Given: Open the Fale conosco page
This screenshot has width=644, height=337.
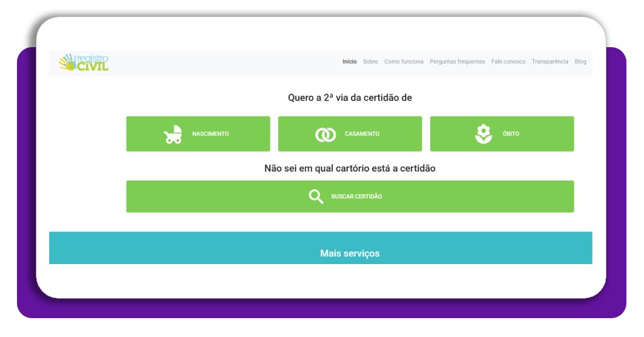Looking at the screenshot, I should point(508,62).
